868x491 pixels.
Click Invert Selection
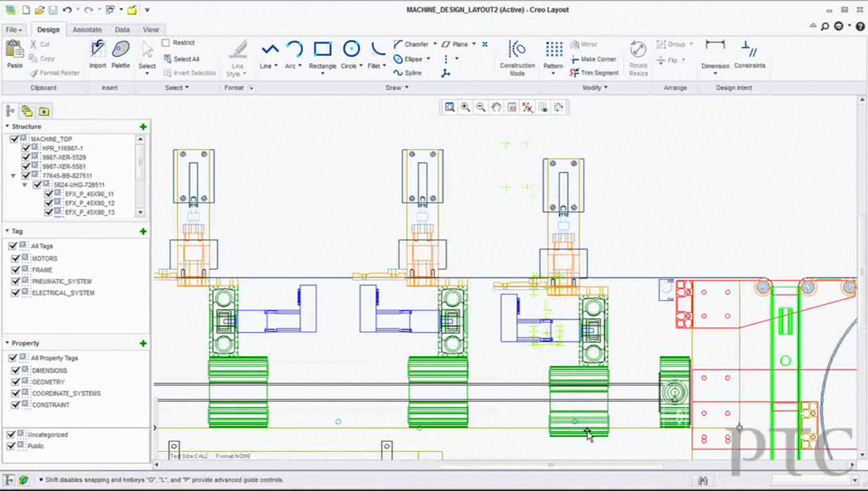190,72
